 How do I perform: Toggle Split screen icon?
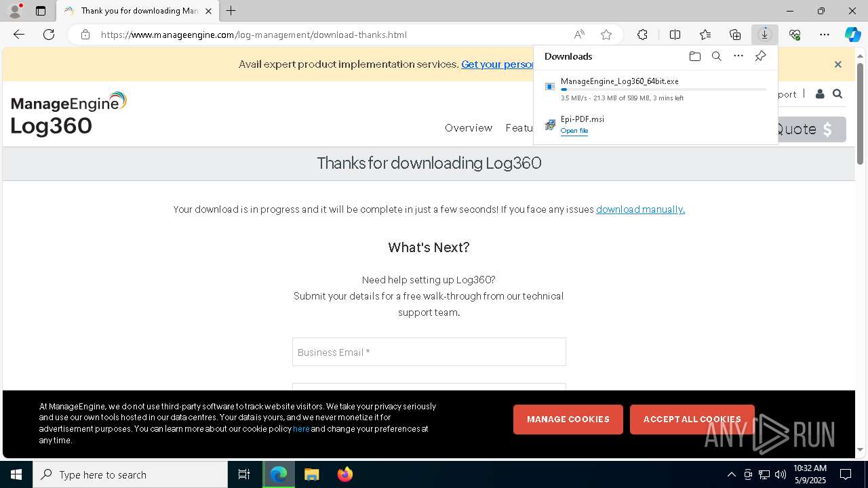(675, 35)
